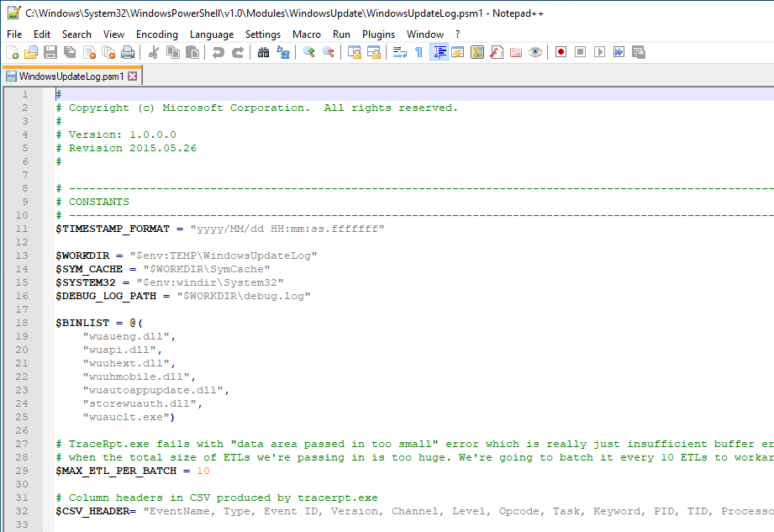774x532 pixels.
Task: Click the "wuauclt.exe" string
Action: [126, 417]
